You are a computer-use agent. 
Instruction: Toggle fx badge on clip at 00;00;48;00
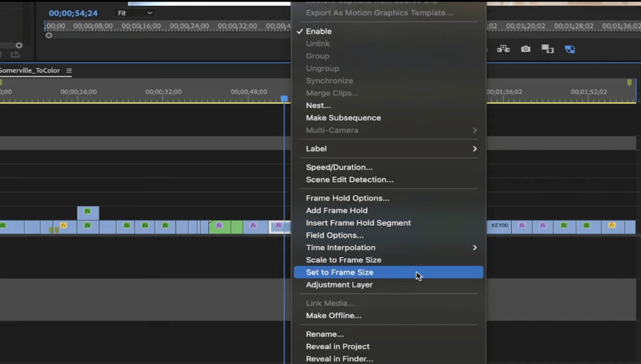[x=253, y=225]
